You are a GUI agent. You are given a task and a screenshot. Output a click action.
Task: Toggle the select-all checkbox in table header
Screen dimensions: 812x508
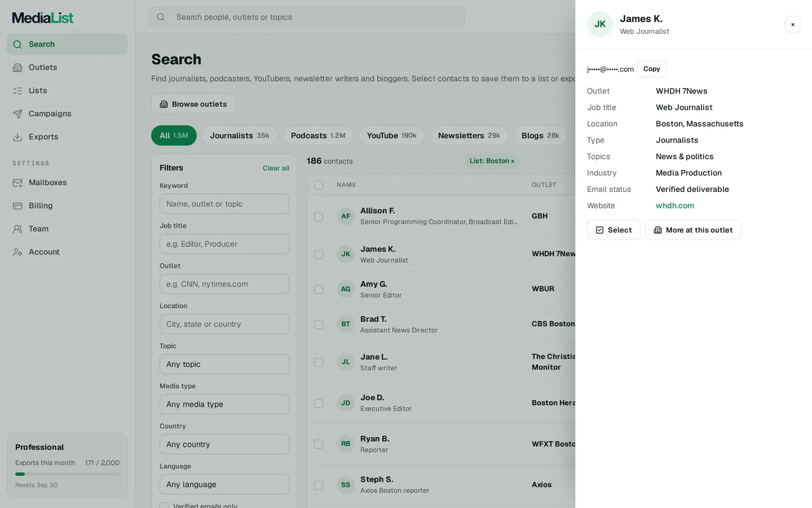coord(319,185)
